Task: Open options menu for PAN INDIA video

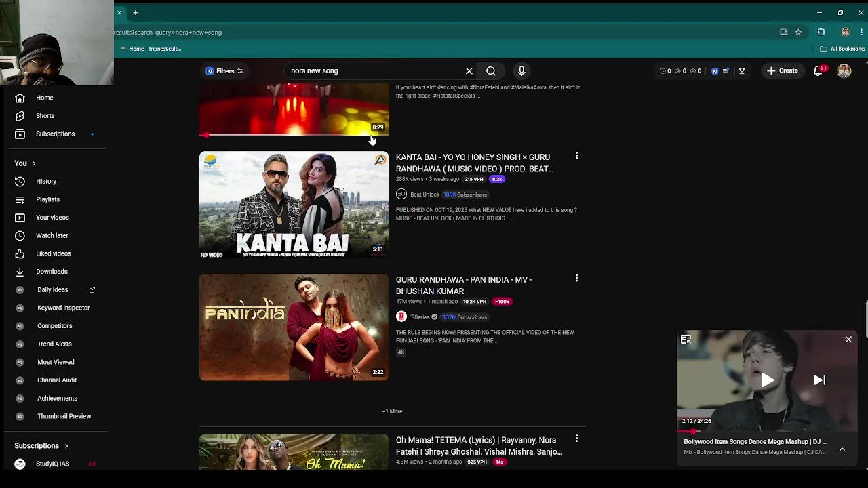Action: [x=576, y=279]
